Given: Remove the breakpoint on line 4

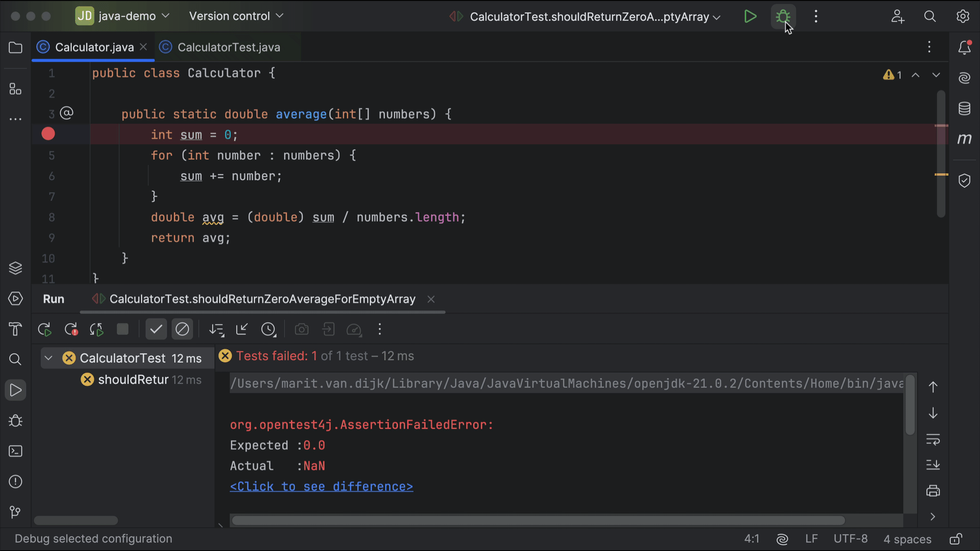Looking at the screenshot, I should pos(47,134).
